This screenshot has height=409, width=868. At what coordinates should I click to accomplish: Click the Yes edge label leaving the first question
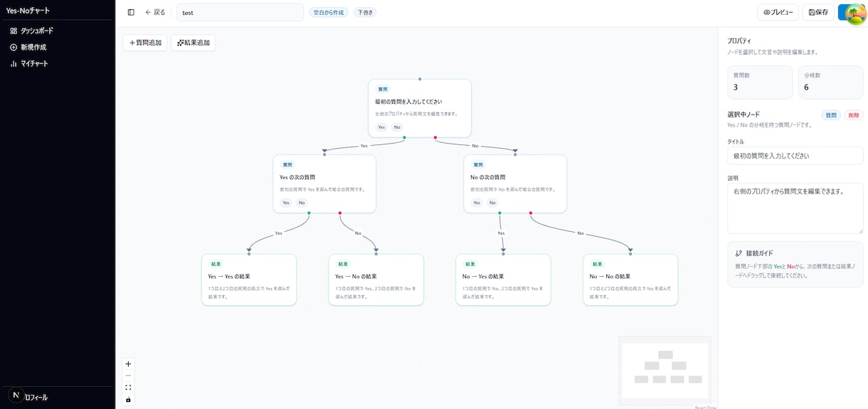coord(364,146)
